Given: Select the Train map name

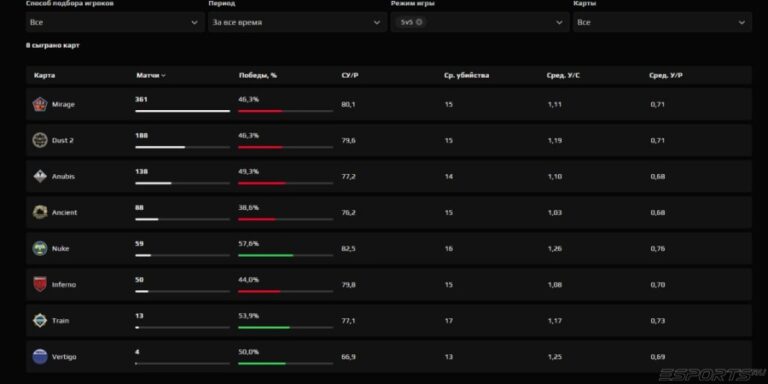Looking at the screenshot, I should (60, 321).
